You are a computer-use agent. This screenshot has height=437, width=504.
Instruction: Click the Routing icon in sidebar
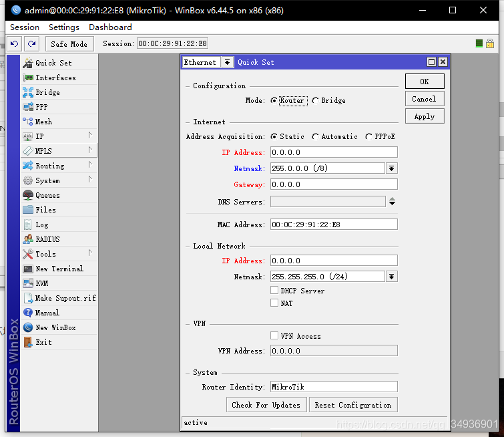click(28, 166)
